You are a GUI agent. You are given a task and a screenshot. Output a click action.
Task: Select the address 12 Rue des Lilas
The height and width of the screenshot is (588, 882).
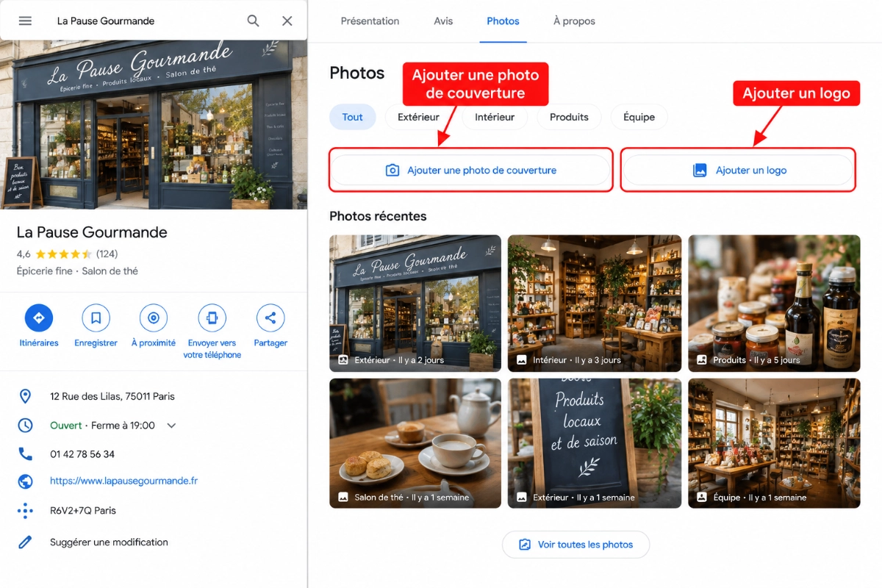tap(112, 396)
